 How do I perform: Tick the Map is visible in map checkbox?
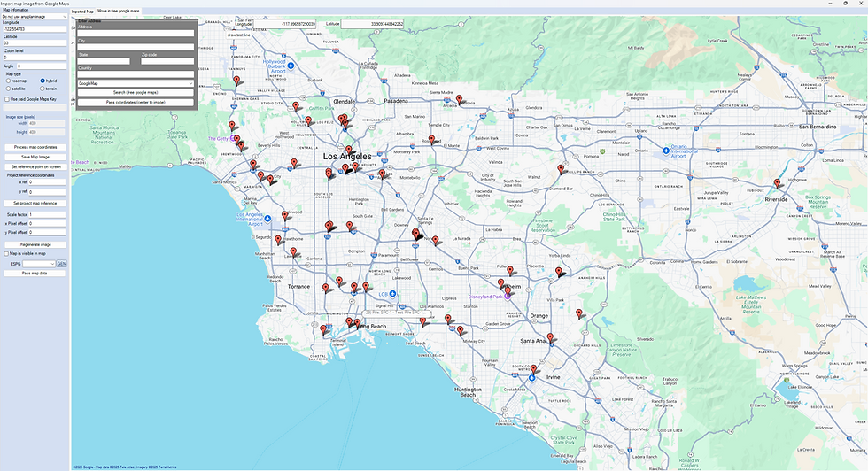pos(7,254)
